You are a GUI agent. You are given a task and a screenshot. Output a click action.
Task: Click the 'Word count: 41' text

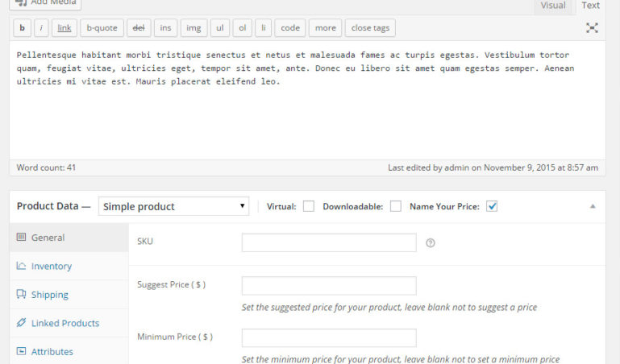[x=46, y=168]
